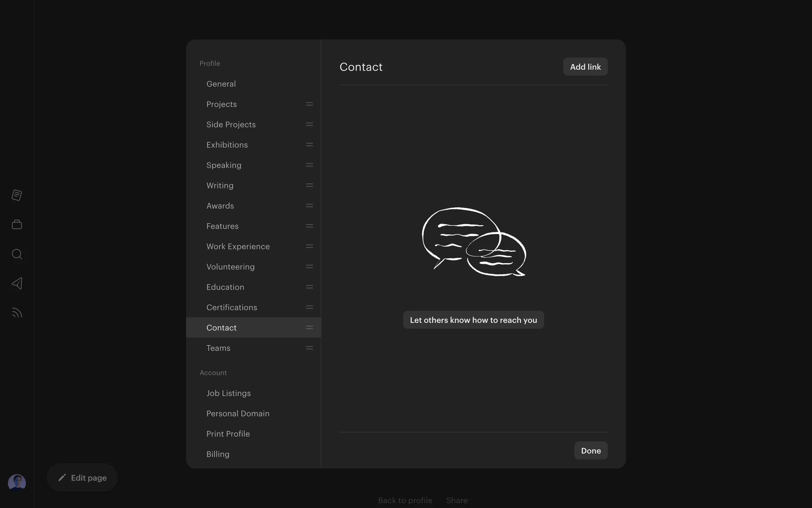This screenshot has width=812, height=508.
Task: Click drag handle beside Work Experience
Action: click(310, 246)
